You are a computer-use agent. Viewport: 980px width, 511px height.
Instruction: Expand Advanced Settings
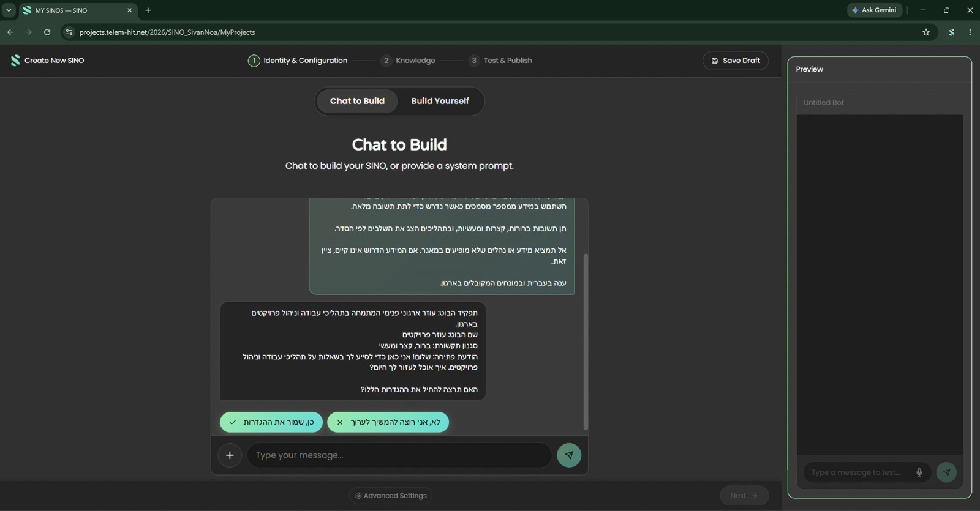[391, 496]
